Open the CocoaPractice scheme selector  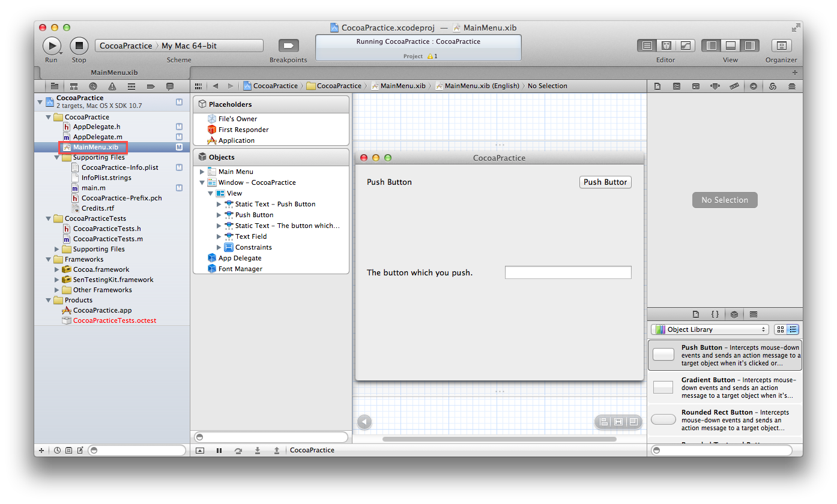[x=125, y=46]
